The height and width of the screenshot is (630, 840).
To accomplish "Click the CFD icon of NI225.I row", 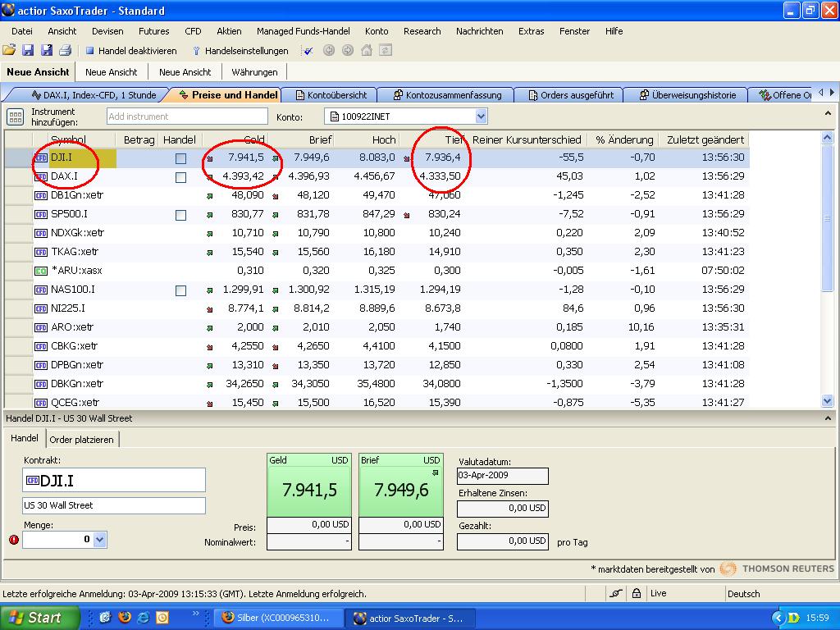I will [41, 308].
